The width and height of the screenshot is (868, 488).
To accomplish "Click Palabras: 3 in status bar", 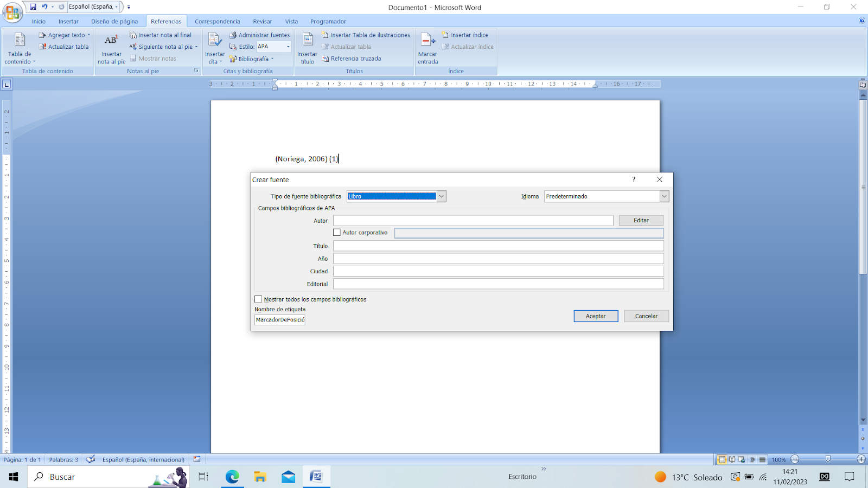I will pos(63,459).
